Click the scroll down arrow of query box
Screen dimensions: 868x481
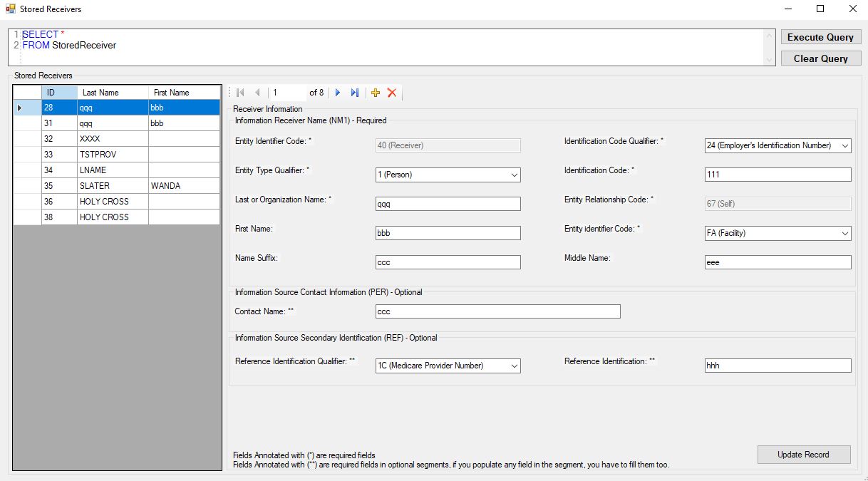coord(769,60)
